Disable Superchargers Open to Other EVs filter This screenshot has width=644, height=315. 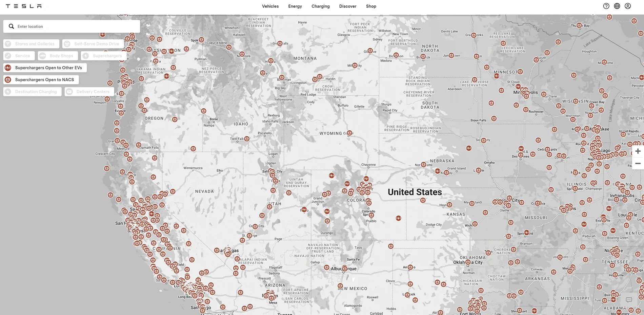tap(45, 68)
